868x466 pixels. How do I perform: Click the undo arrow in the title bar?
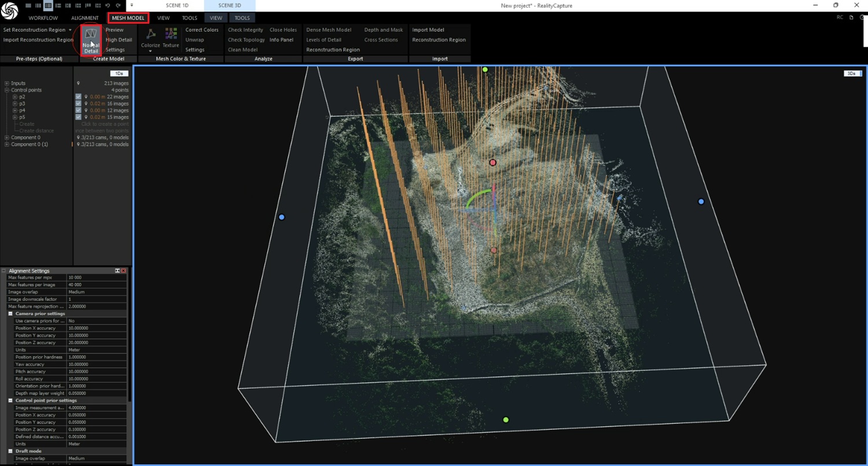tap(108, 5)
